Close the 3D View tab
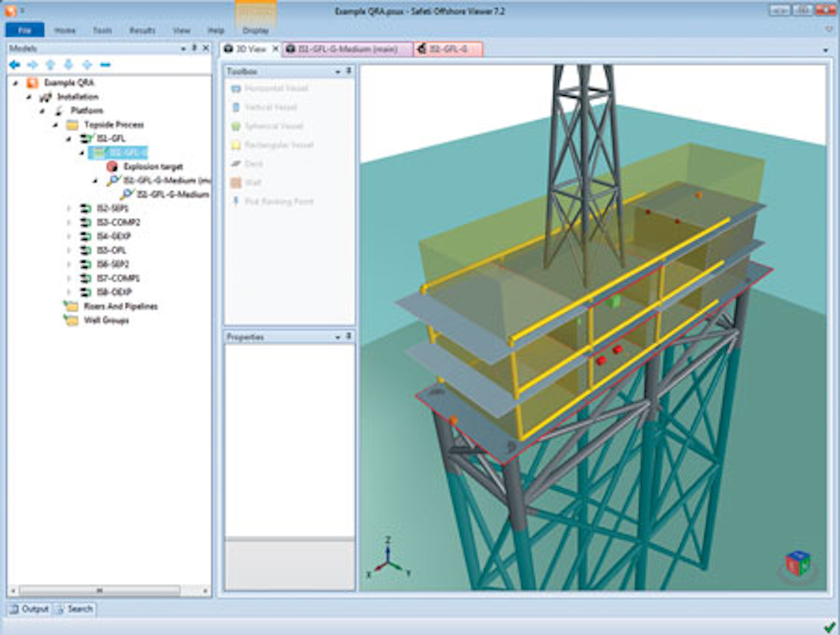This screenshot has width=840, height=635. click(275, 49)
